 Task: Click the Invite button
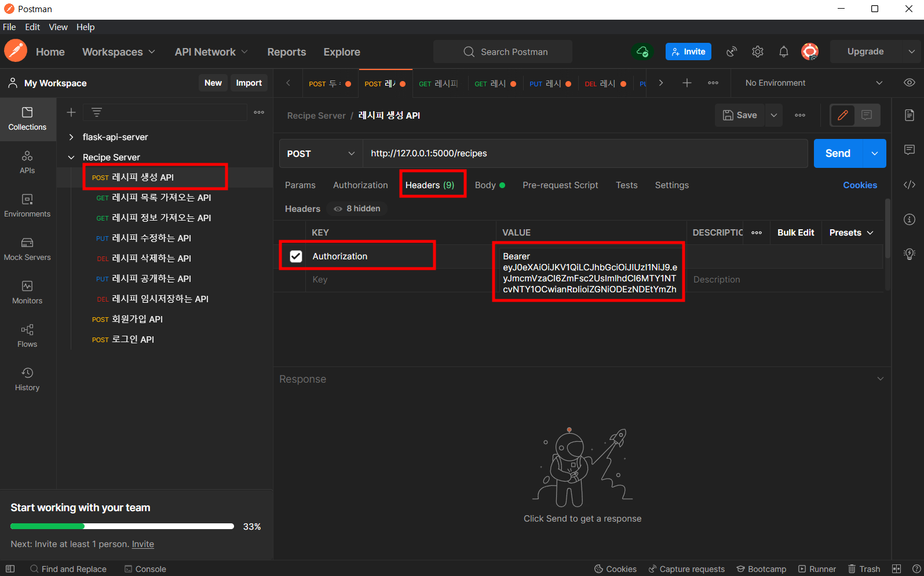[x=688, y=52]
